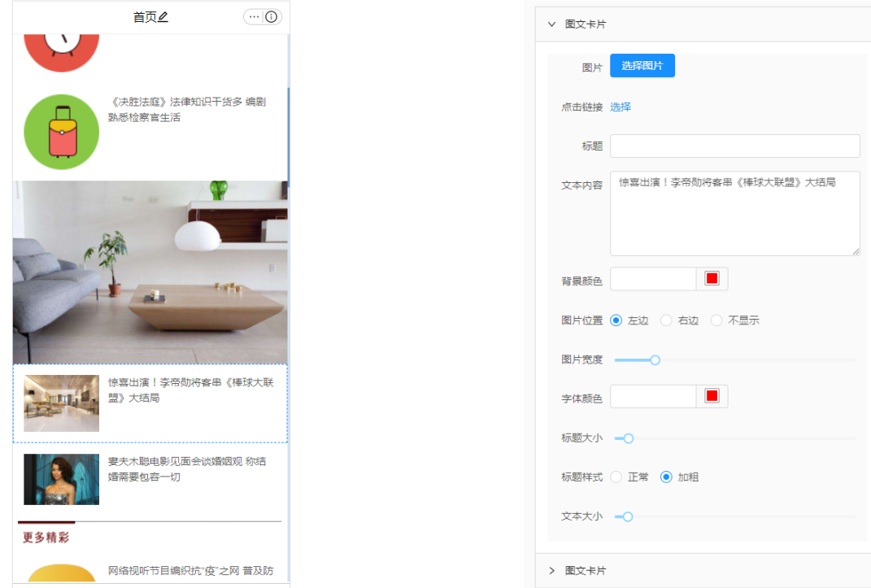Click the red alarm clock icon

(x=62, y=52)
